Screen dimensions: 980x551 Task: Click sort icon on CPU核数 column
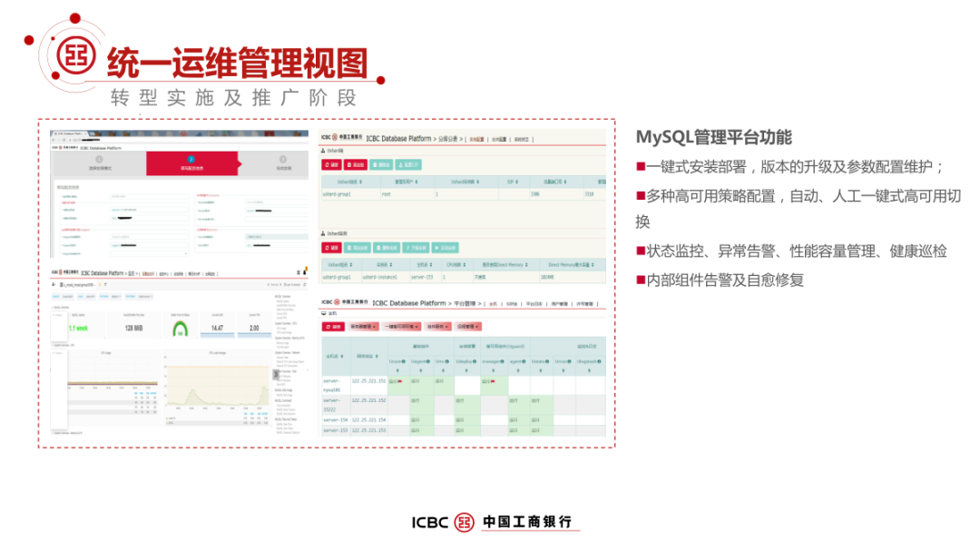465,264
